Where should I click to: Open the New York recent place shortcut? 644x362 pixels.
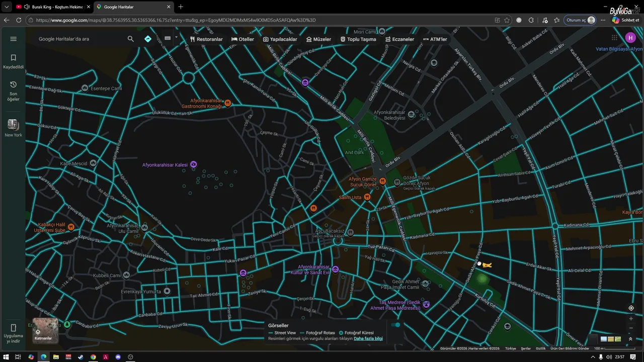point(14,128)
